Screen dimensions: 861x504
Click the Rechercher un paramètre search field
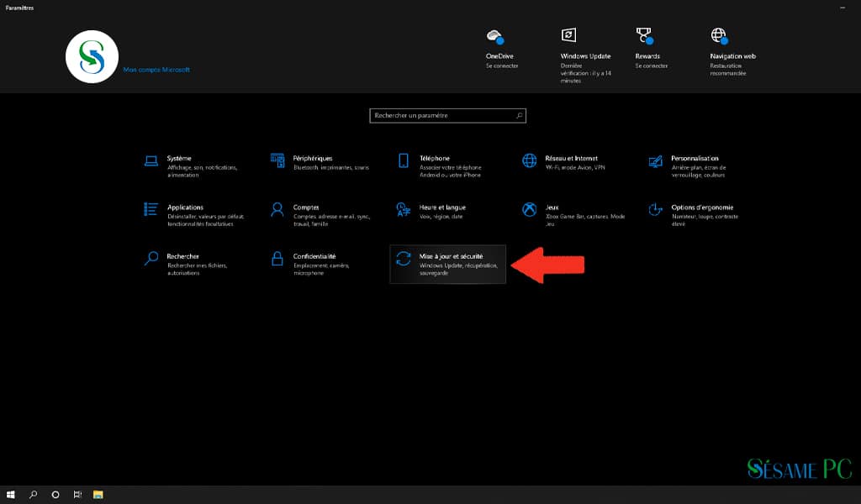pyautogui.click(x=447, y=116)
